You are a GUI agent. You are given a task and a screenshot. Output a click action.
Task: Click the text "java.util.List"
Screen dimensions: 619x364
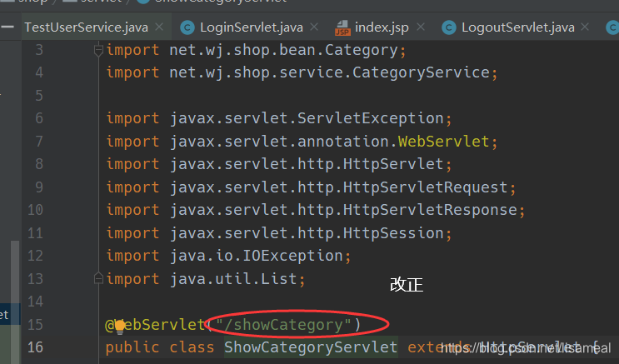[233, 279]
